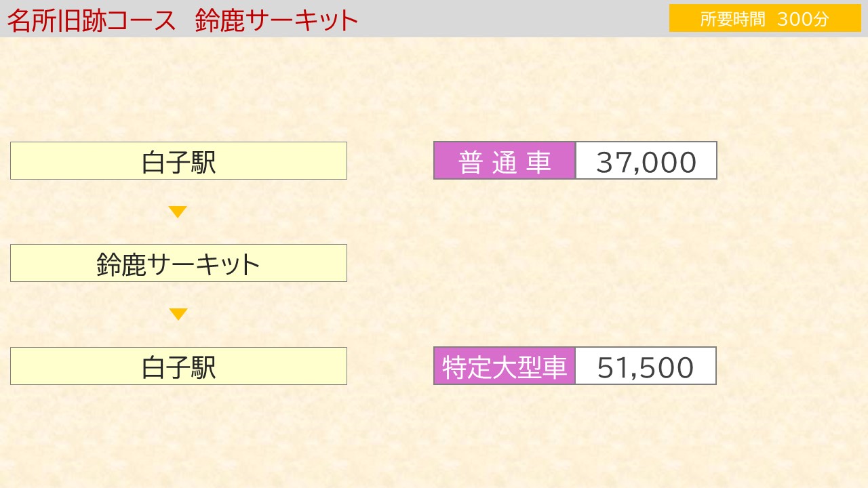Click the orange arrow below starting 白子駅
868x488 pixels.
point(178,212)
